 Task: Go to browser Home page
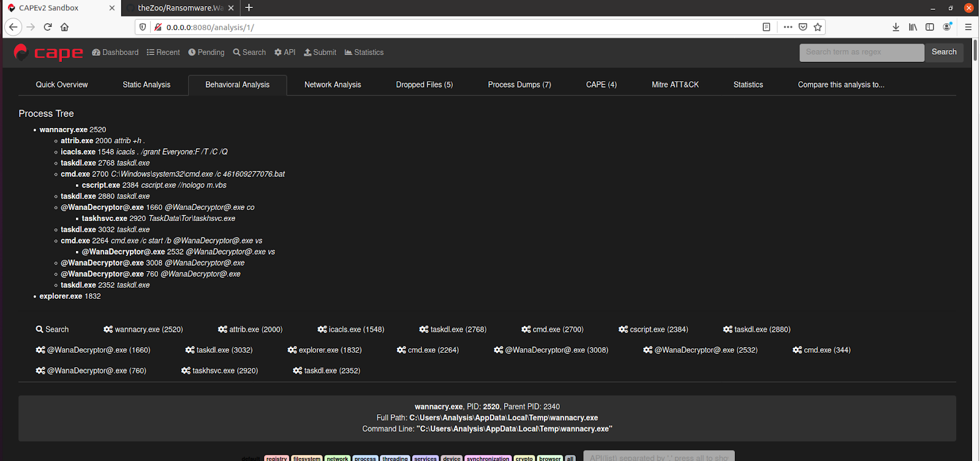[x=64, y=27]
